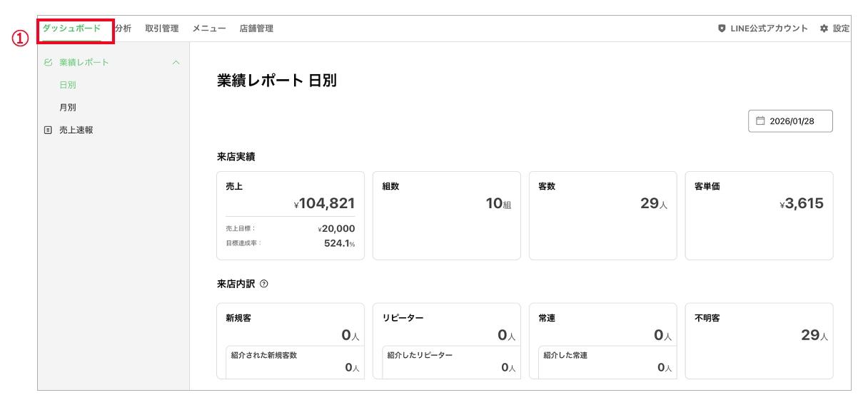
Task: Click the 売上目標 value ¥20,000
Action: pos(336,229)
